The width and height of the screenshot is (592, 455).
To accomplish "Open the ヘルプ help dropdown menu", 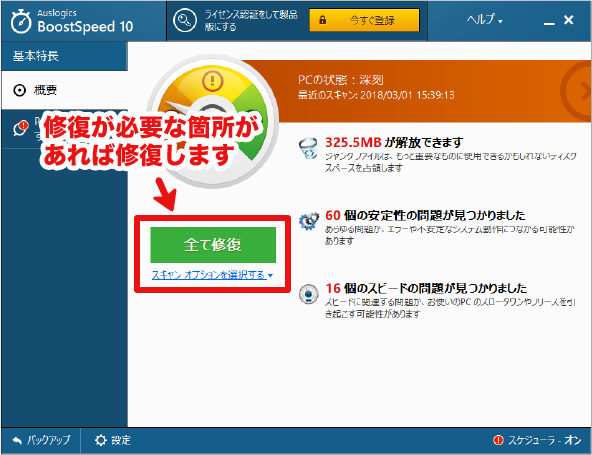I will pos(484,19).
